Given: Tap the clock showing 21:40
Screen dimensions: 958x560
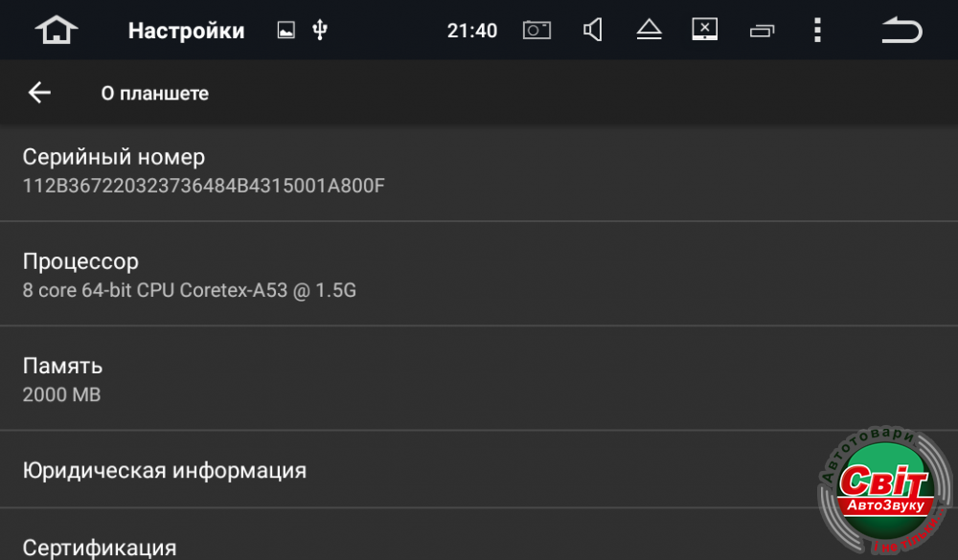Looking at the screenshot, I should tap(472, 31).
